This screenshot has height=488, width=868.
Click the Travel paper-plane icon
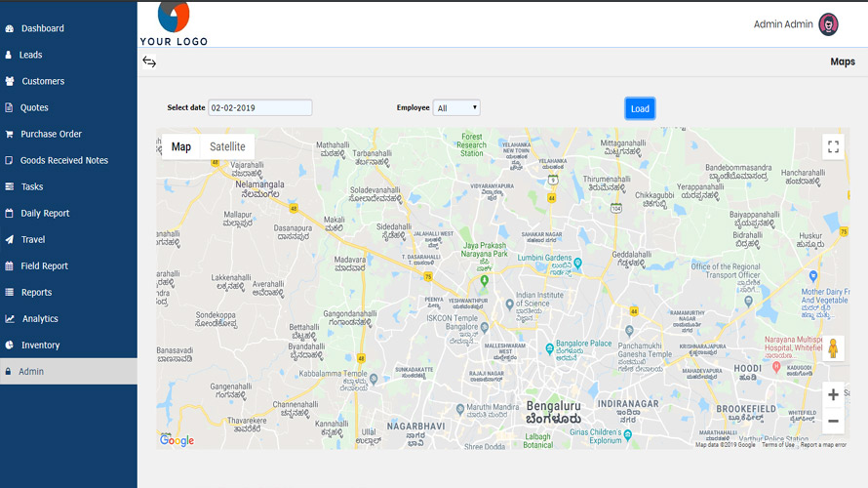(10, 239)
